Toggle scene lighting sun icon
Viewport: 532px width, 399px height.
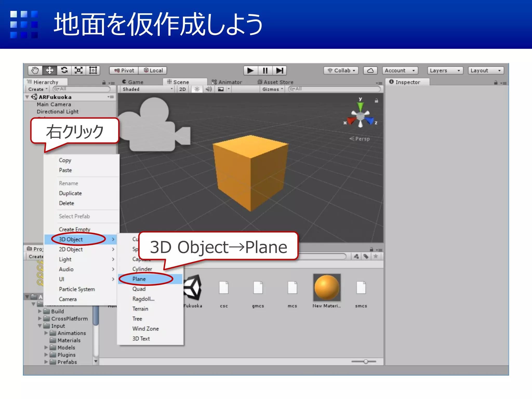197,89
